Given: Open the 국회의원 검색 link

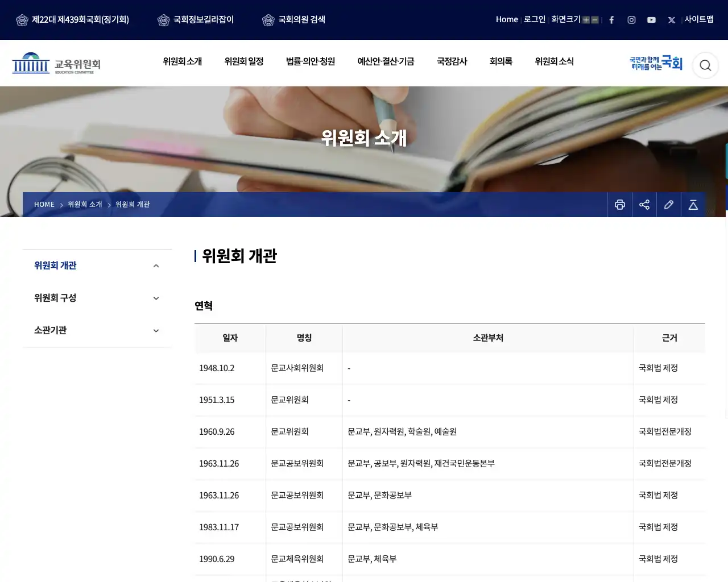Looking at the screenshot, I should click(293, 20).
